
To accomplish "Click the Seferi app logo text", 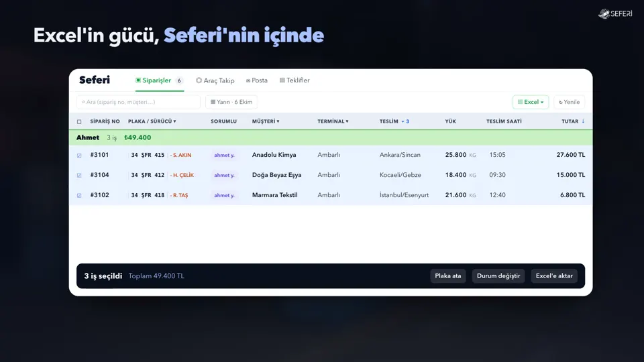I will 95,80.
